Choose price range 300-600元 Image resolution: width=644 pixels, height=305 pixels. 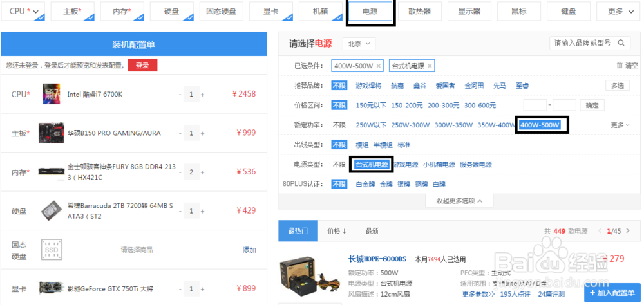(x=480, y=106)
